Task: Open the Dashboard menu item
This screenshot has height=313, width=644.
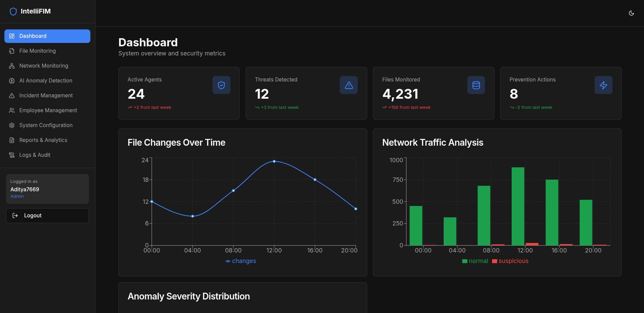Action: [x=47, y=36]
